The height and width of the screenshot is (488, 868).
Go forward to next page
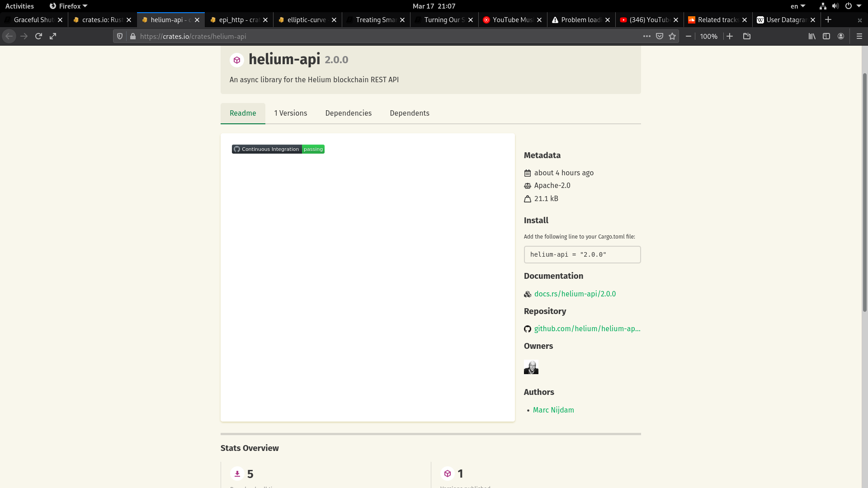pos(24,36)
